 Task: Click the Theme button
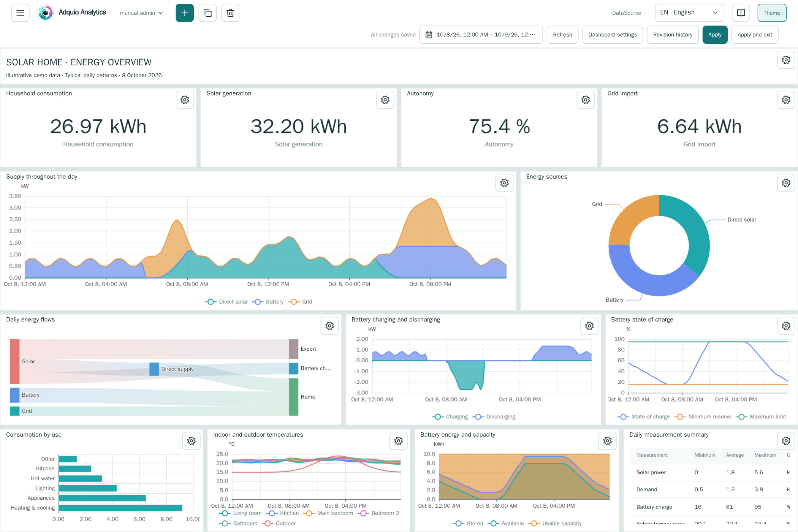772,13
